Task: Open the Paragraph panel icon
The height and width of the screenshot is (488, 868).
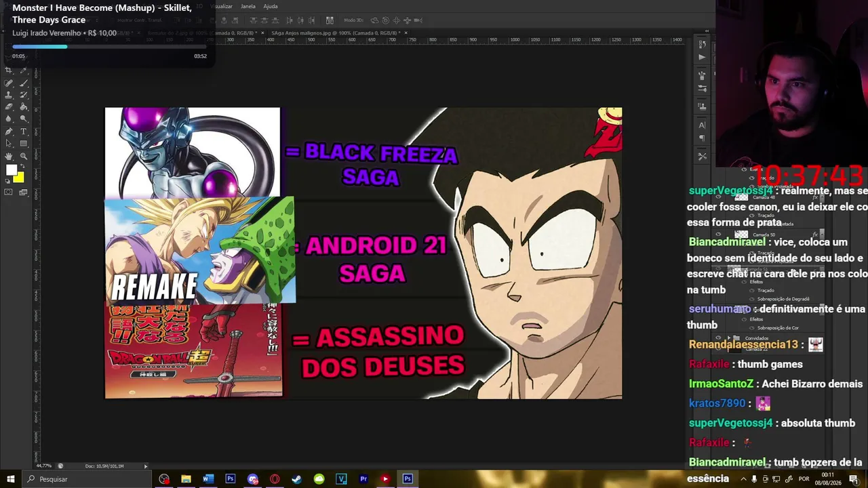Action: point(702,138)
